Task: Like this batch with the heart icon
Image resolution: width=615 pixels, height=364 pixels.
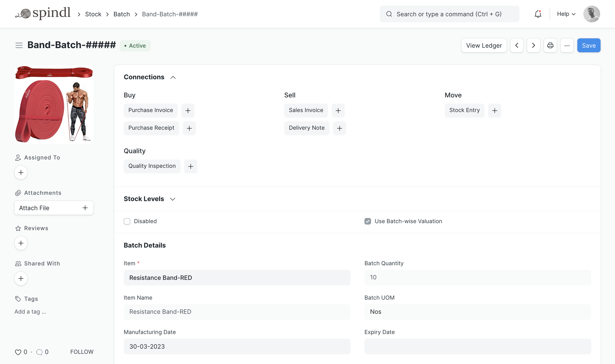Action: [18, 352]
